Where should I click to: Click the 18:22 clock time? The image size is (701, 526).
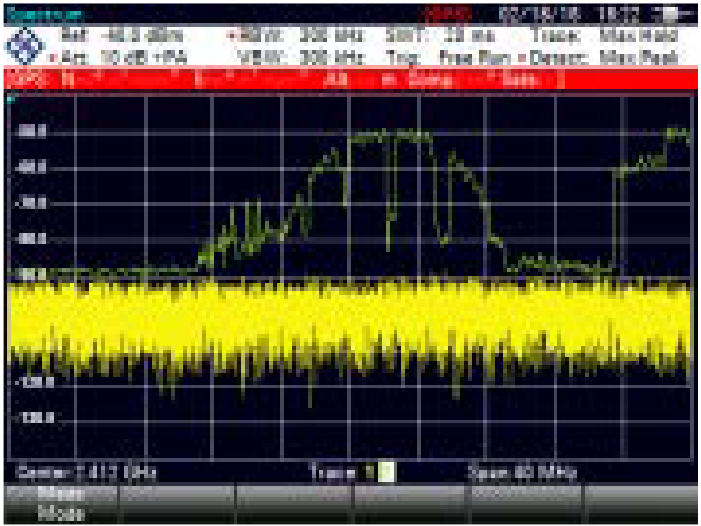click(619, 15)
